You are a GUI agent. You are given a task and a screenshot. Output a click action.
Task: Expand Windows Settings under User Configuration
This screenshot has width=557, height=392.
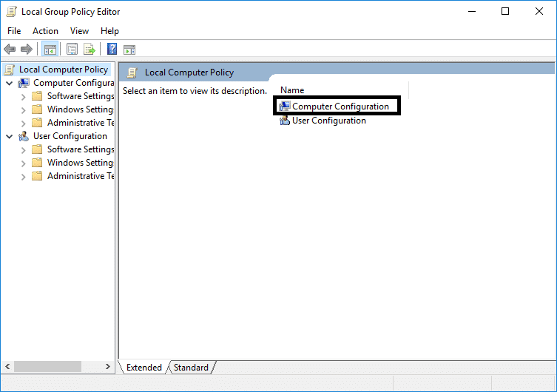(x=24, y=163)
